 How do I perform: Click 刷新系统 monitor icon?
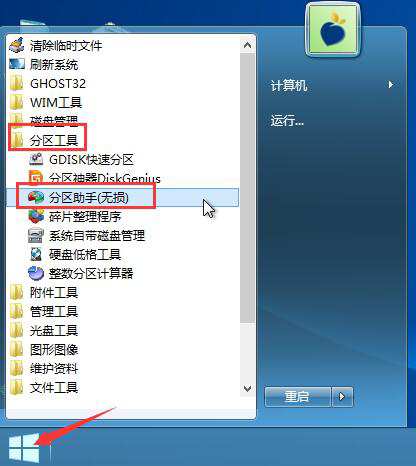click(17, 64)
